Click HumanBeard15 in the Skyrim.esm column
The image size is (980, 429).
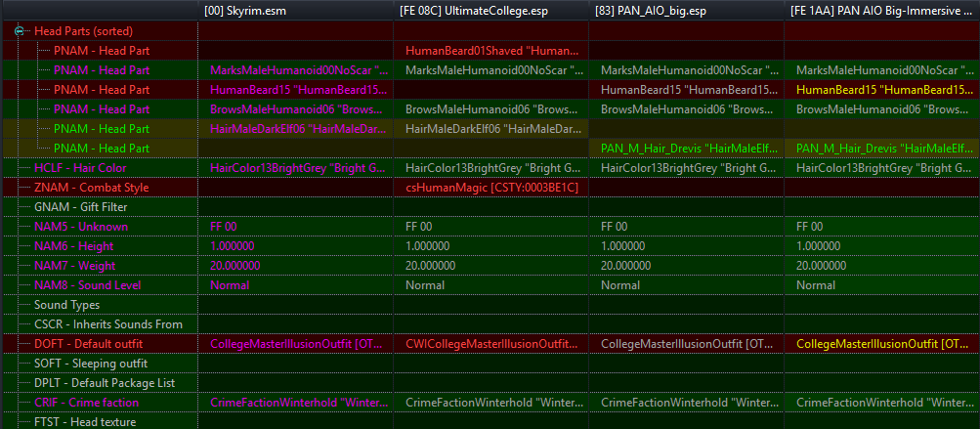(296, 90)
